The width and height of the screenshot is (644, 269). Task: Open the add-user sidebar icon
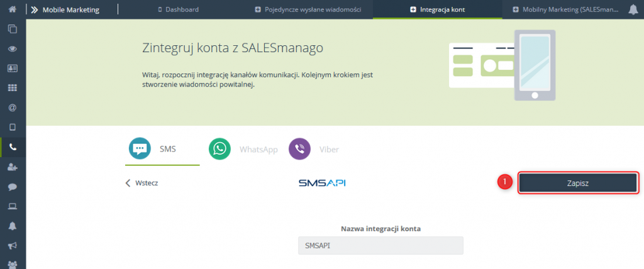pyautogui.click(x=13, y=167)
